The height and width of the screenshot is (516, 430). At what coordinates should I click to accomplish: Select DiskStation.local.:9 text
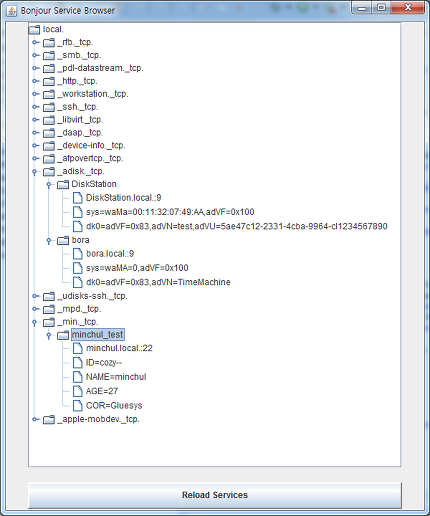[123, 198]
